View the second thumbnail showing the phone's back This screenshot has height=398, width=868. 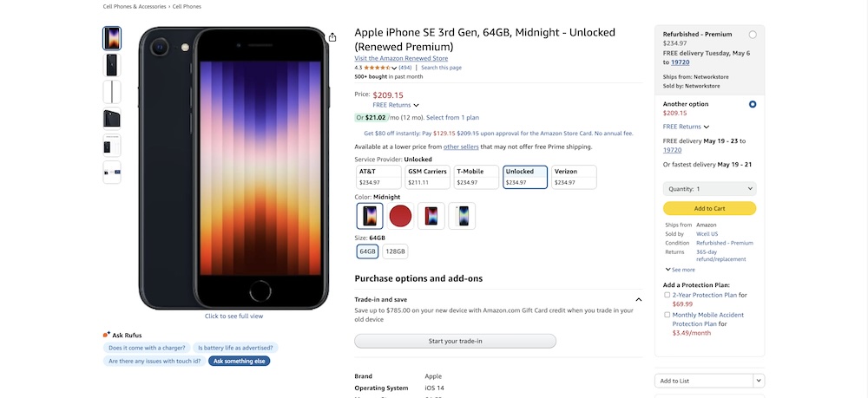point(112,65)
